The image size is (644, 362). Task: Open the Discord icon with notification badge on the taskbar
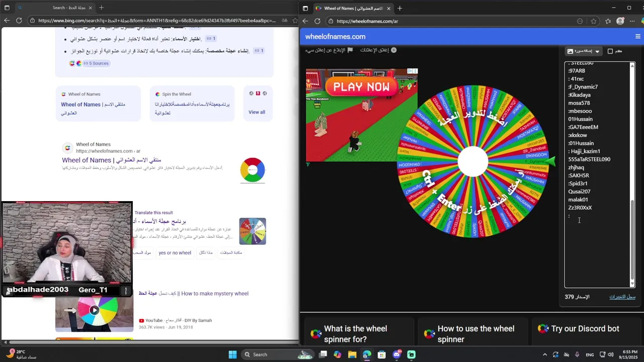click(x=396, y=354)
